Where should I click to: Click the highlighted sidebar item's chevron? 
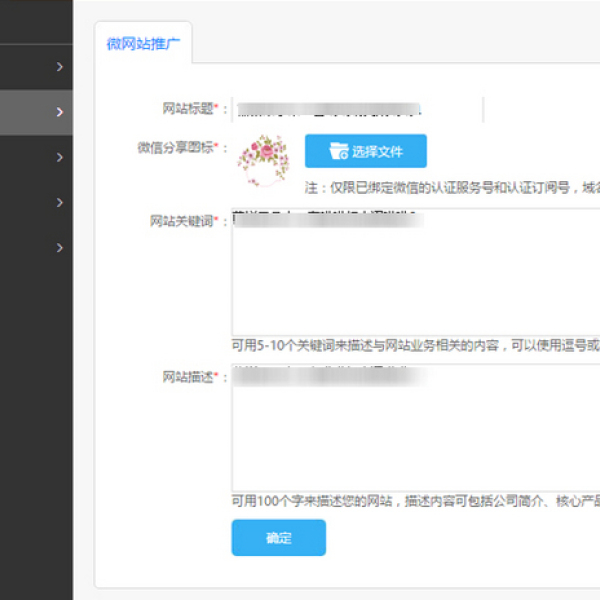point(60,112)
